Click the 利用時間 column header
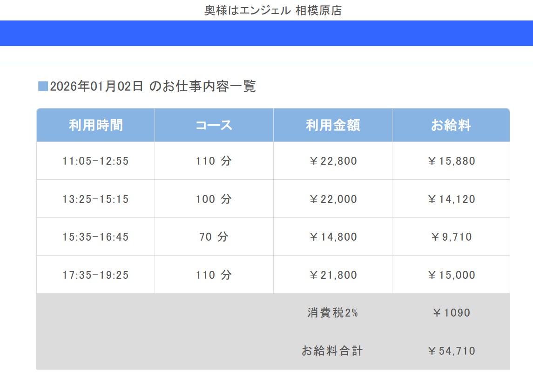Image resolution: width=533 pixels, height=392 pixels. [x=95, y=125]
